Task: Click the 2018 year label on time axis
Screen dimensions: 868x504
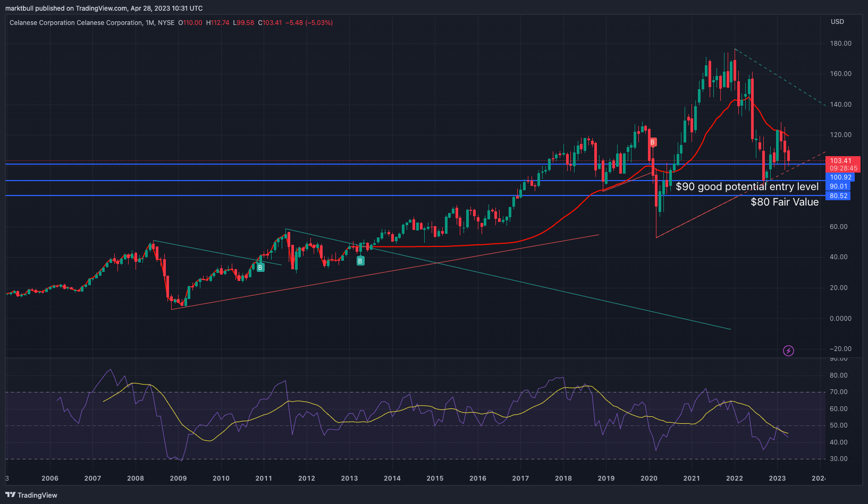Action: [x=563, y=478]
